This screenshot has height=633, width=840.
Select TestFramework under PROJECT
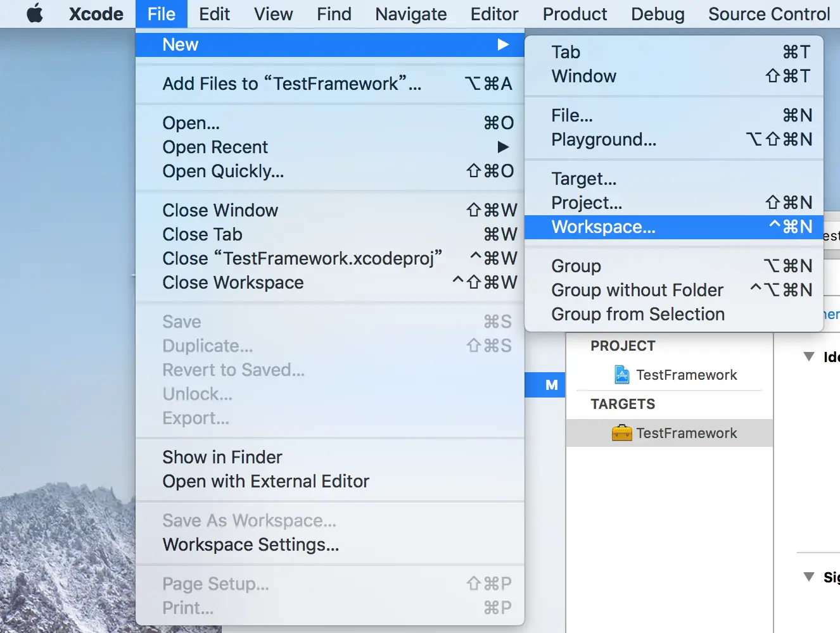pos(670,375)
